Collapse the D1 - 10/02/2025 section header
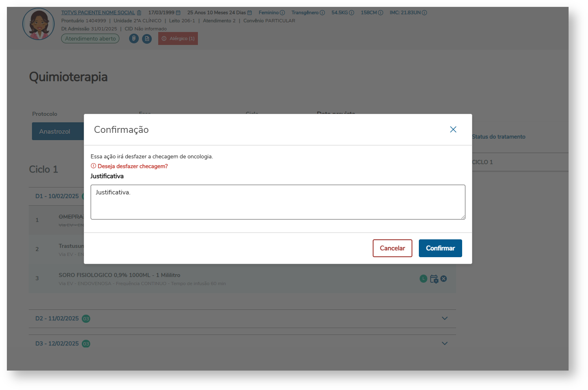This screenshot has height=390, width=588. [x=57, y=196]
